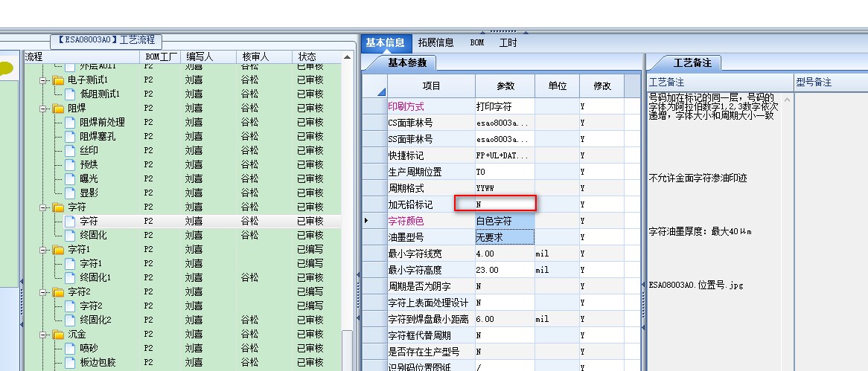Select the 周期是否为阴字 item label
This screenshot has height=371, width=868.
point(420,286)
